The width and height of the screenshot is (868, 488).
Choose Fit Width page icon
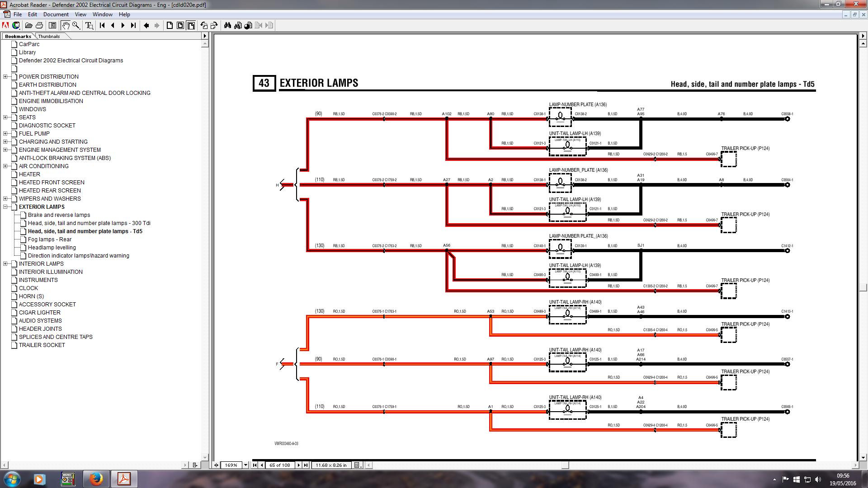click(191, 25)
